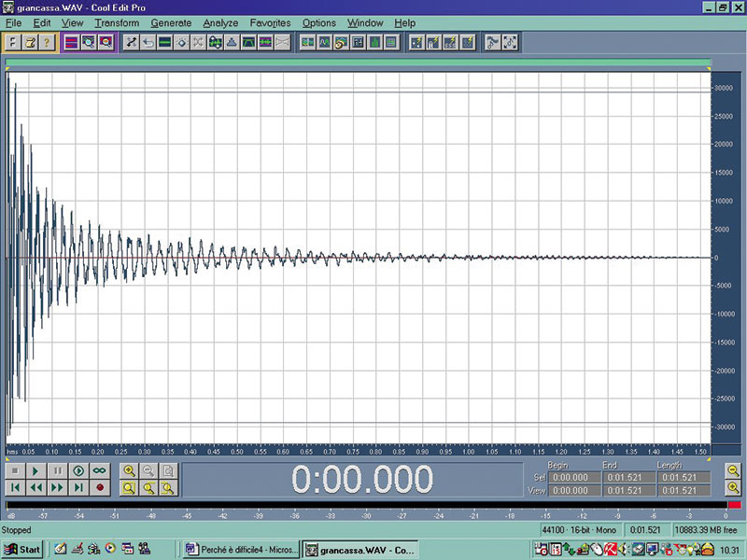The height and width of the screenshot is (560, 747).
Task: Open the Analyze menu
Action: (220, 22)
